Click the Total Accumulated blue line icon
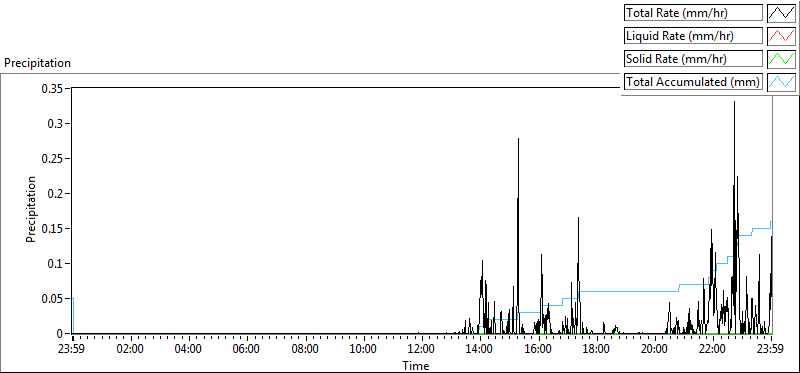This screenshot has width=800, height=373. click(x=781, y=82)
